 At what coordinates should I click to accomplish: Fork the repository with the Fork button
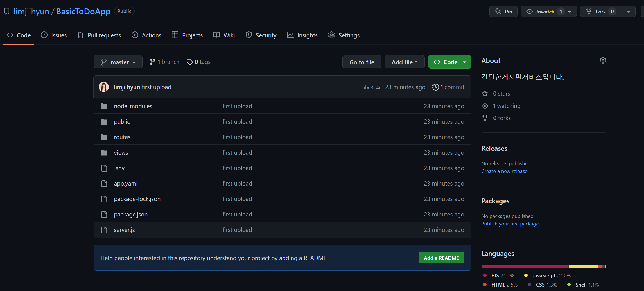(601, 12)
